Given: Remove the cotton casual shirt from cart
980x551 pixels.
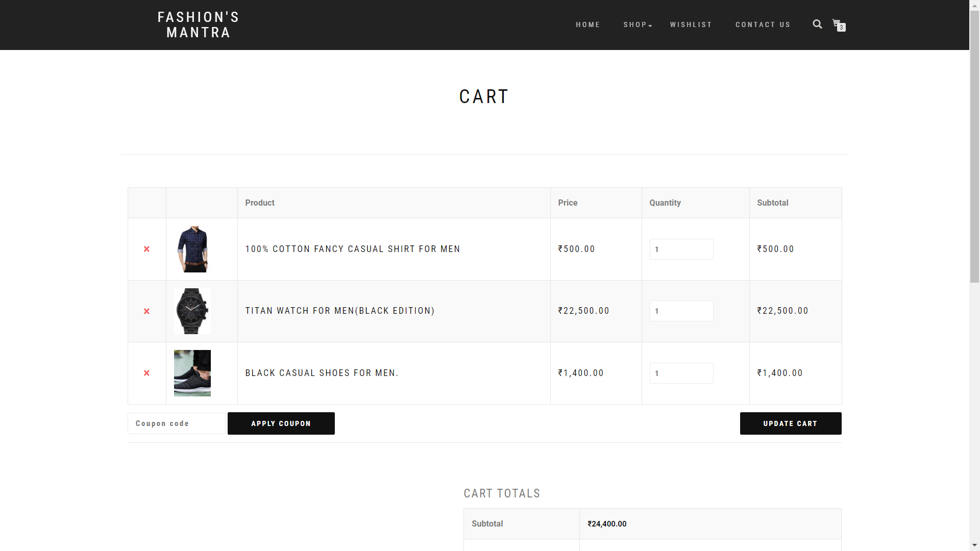Looking at the screenshot, I should (x=146, y=249).
